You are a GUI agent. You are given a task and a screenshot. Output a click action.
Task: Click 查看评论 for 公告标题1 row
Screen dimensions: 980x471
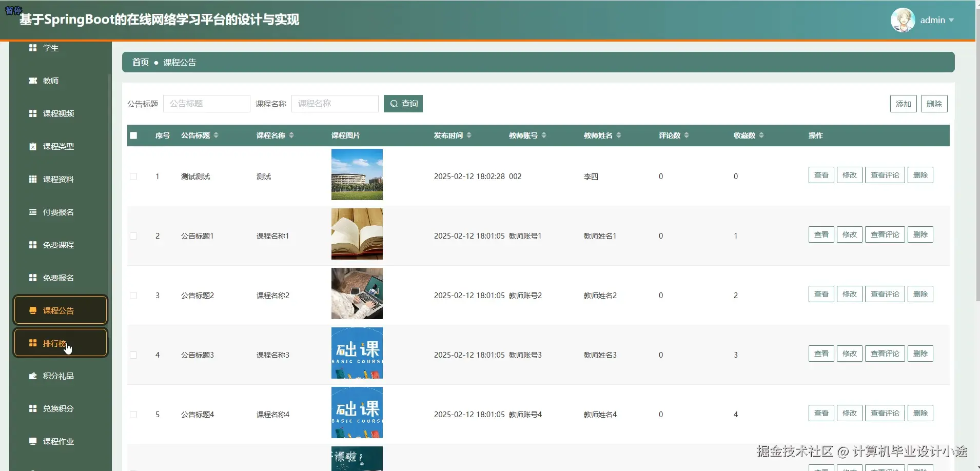pos(885,234)
